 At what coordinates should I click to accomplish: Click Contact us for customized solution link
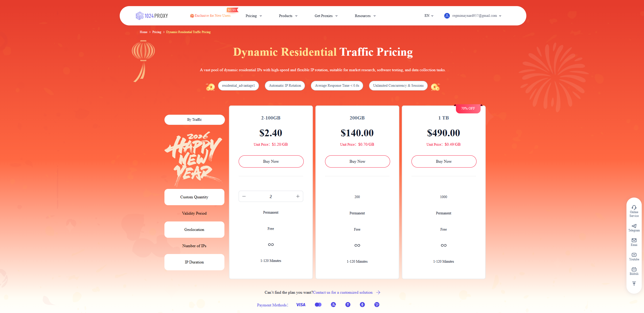coord(343,292)
